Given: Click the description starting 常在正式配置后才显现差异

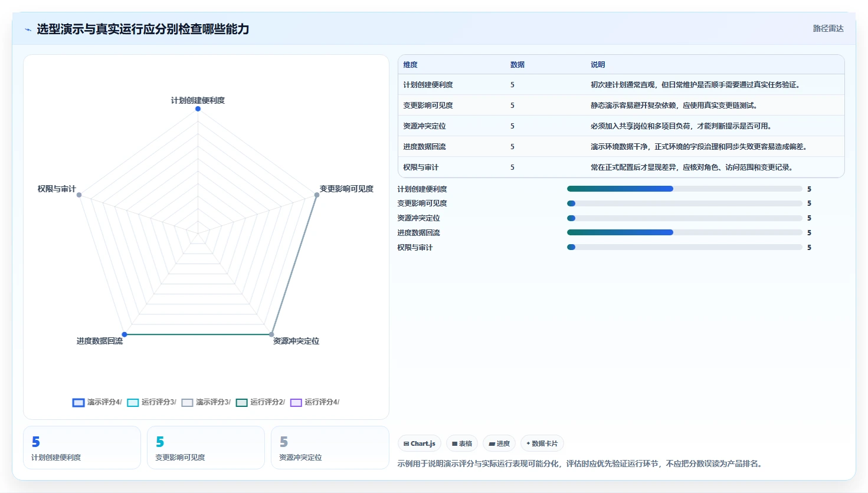Looking at the screenshot, I should pyautogui.click(x=692, y=167).
